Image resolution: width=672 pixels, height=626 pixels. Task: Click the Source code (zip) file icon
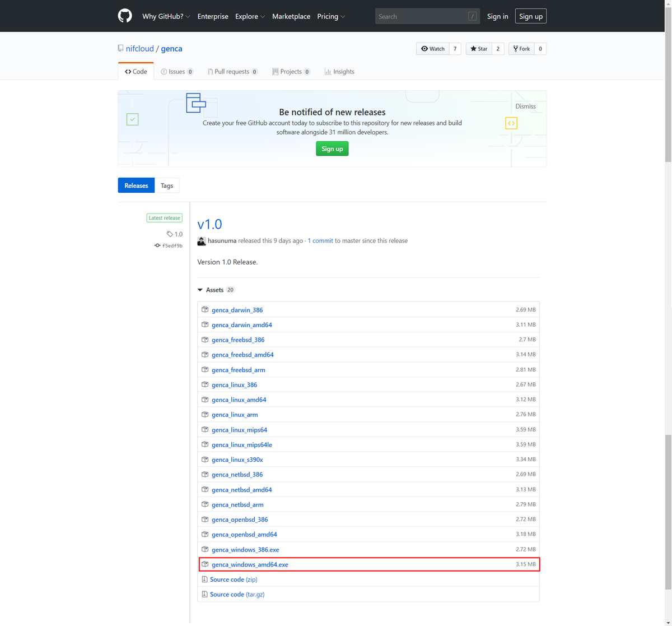204,579
